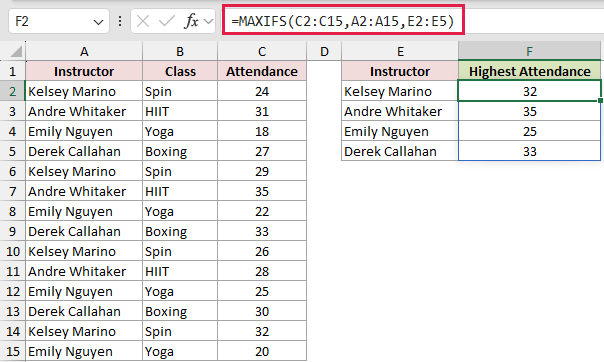This screenshot has height=362, width=604.
Task: Click the Select All corner triangle
Action: coord(15,51)
